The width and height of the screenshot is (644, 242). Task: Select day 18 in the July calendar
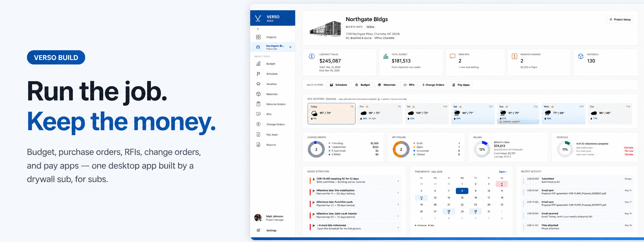click(502, 198)
